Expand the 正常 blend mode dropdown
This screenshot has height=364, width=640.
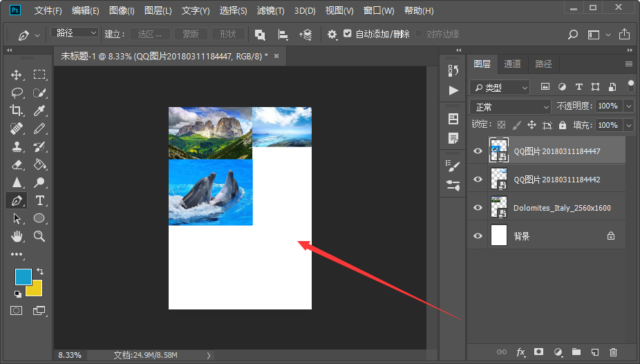coord(510,107)
